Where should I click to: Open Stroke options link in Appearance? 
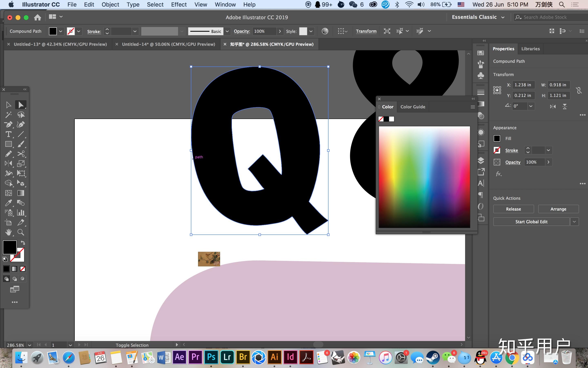click(x=511, y=150)
